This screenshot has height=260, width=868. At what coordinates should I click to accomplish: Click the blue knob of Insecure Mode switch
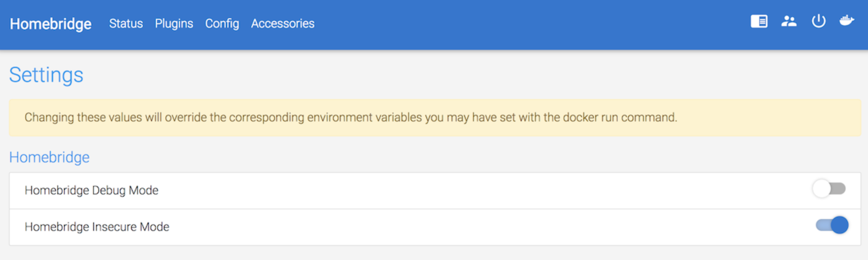tap(840, 225)
